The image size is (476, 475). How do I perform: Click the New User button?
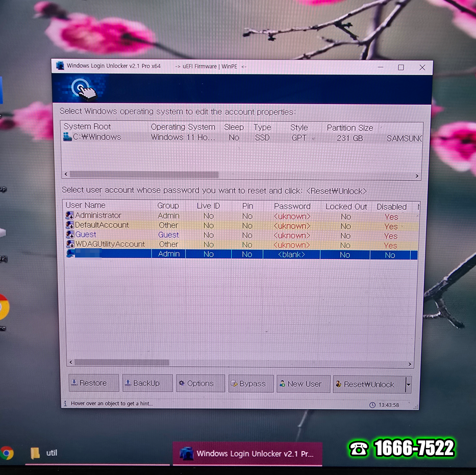tap(303, 384)
